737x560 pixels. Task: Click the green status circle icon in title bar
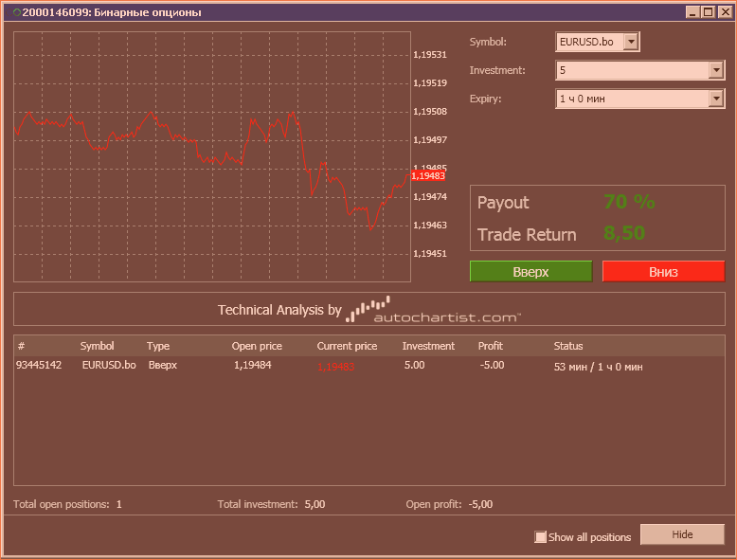click(17, 12)
